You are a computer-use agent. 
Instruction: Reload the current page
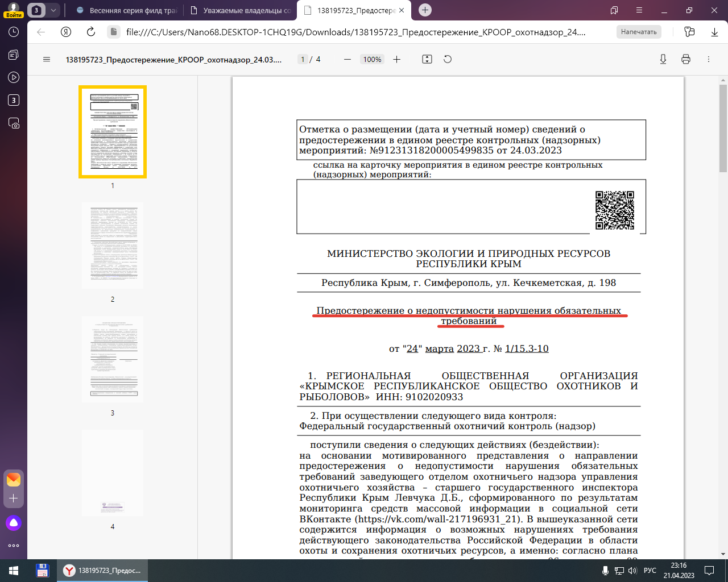(x=91, y=32)
